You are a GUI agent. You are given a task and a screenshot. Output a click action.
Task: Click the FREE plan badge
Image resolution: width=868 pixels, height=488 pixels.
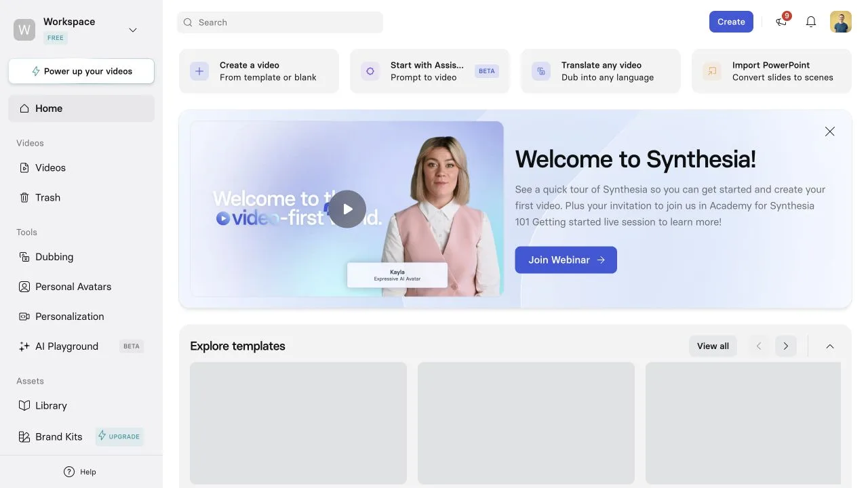point(56,38)
